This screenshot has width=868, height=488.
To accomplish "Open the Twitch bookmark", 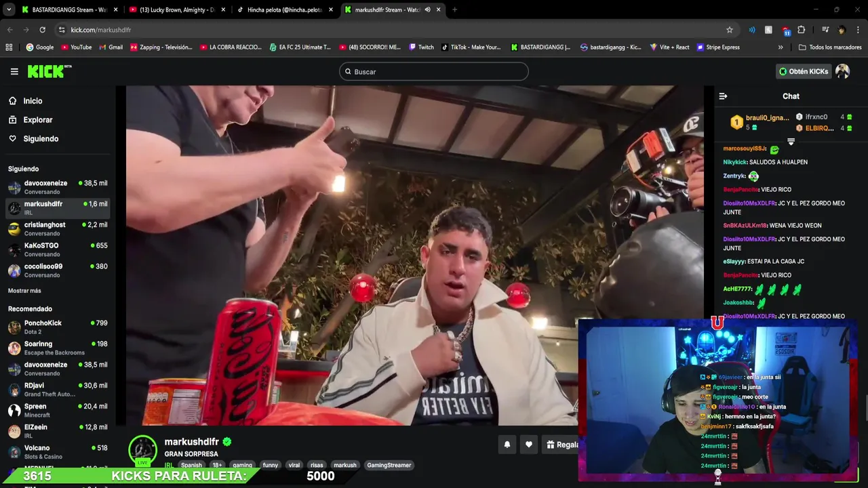I will 421,47.
